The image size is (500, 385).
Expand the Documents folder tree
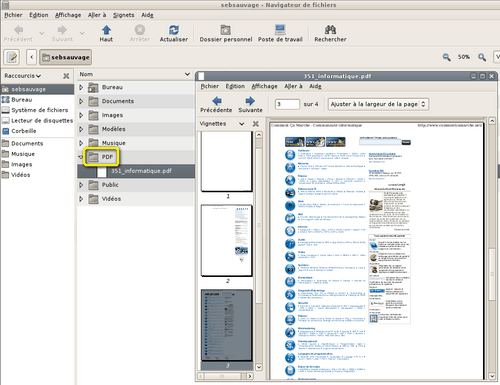(81, 101)
